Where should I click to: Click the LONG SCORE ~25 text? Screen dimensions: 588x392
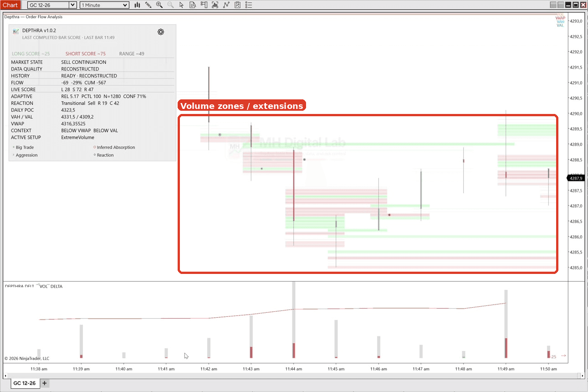click(x=31, y=54)
